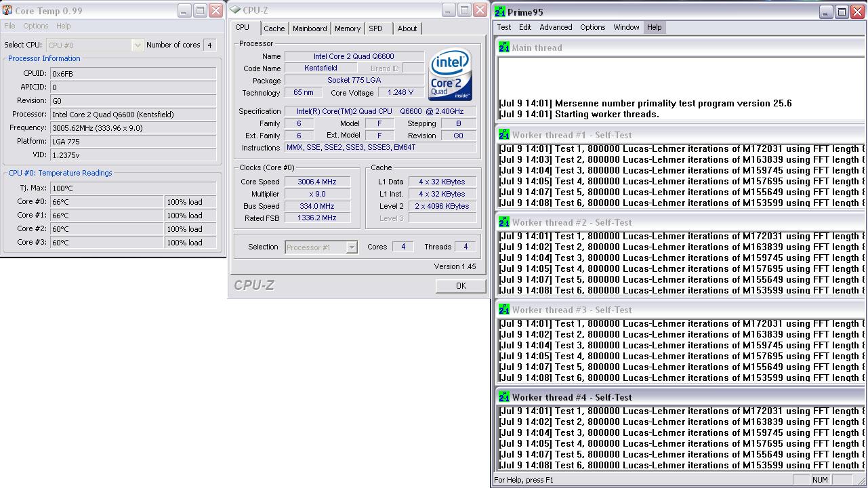Click 'Starting worker threads' log line
Viewport: 868px width, 488px height.
point(579,114)
